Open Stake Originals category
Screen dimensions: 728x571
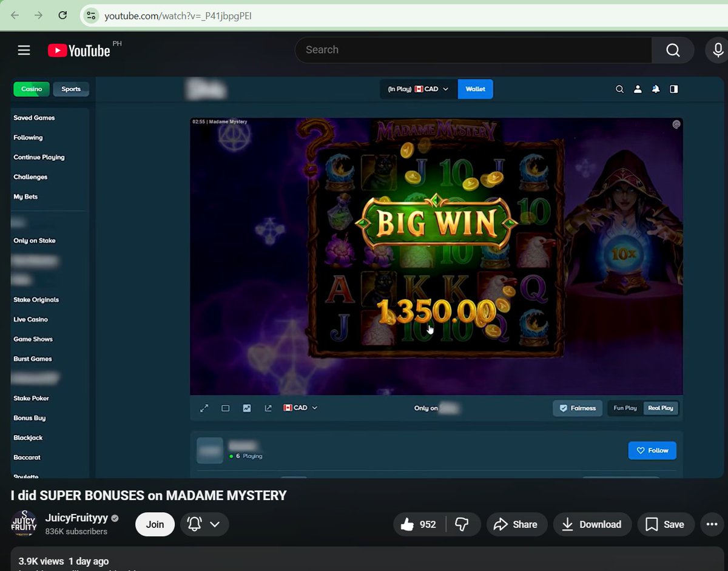(x=36, y=300)
